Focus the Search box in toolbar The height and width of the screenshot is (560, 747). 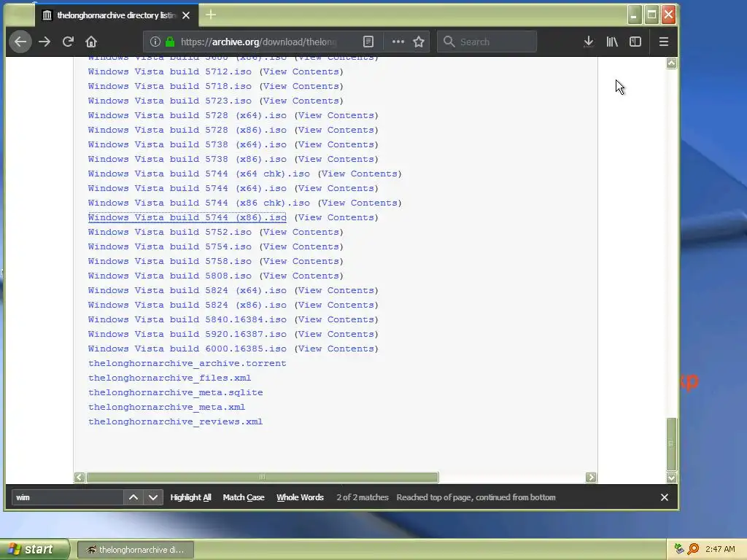tap(487, 42)
